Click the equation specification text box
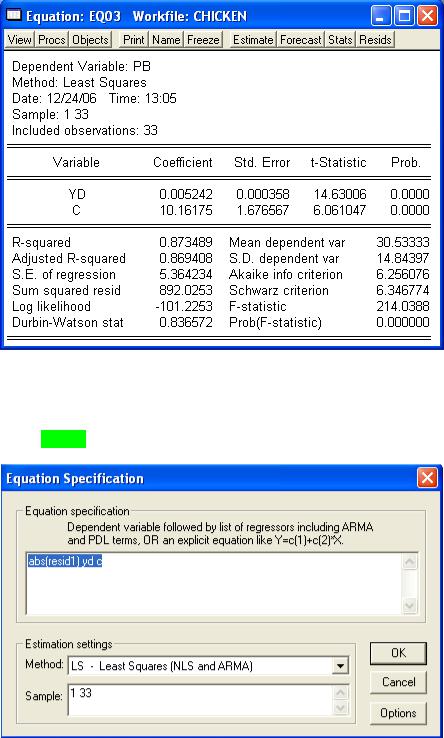The height and width of the screenshot is (738, 444). click(214, 583)
